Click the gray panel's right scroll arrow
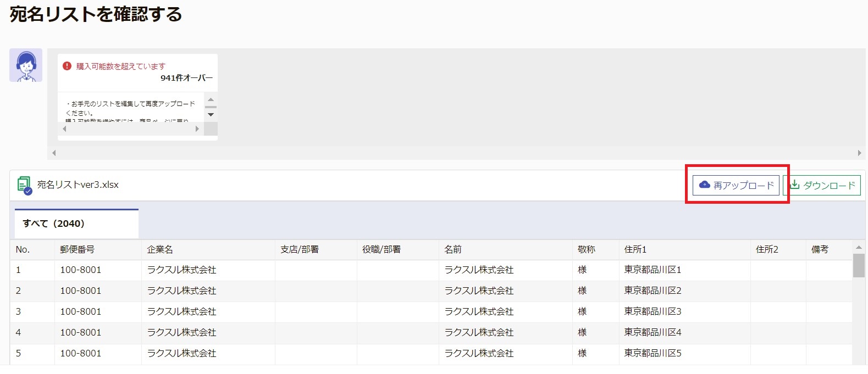 (x=859, y=153)
